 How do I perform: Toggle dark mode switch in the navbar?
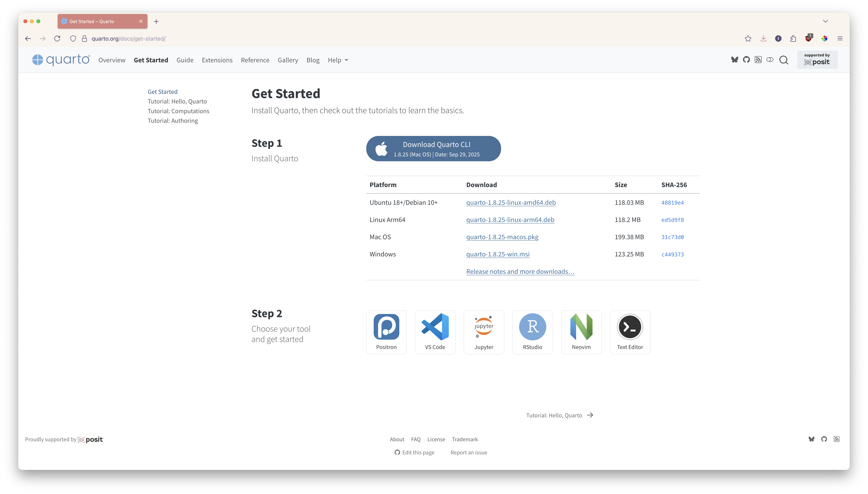click(770, 60)
